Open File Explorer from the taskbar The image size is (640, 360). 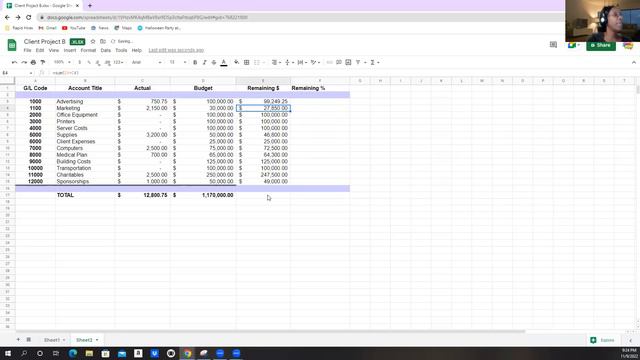89,353
